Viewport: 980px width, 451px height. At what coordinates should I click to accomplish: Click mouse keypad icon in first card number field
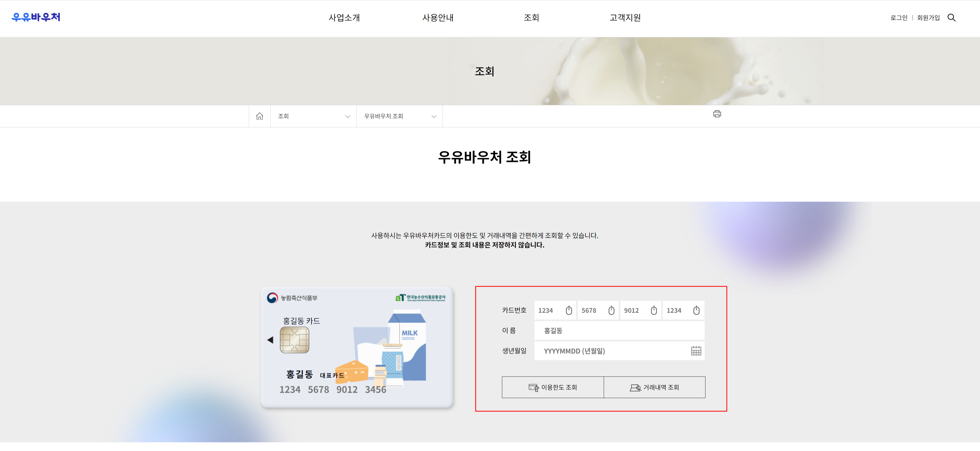[569, 310]
